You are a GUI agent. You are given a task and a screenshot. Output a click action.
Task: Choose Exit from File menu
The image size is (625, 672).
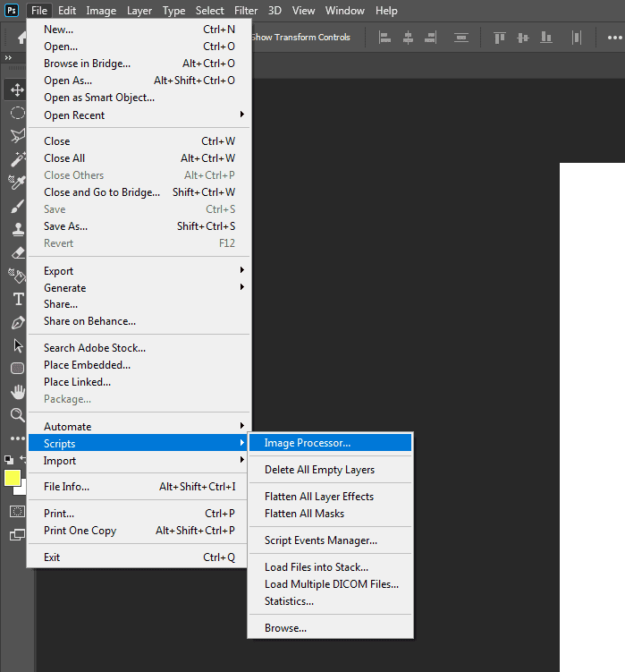click(139, 557)
